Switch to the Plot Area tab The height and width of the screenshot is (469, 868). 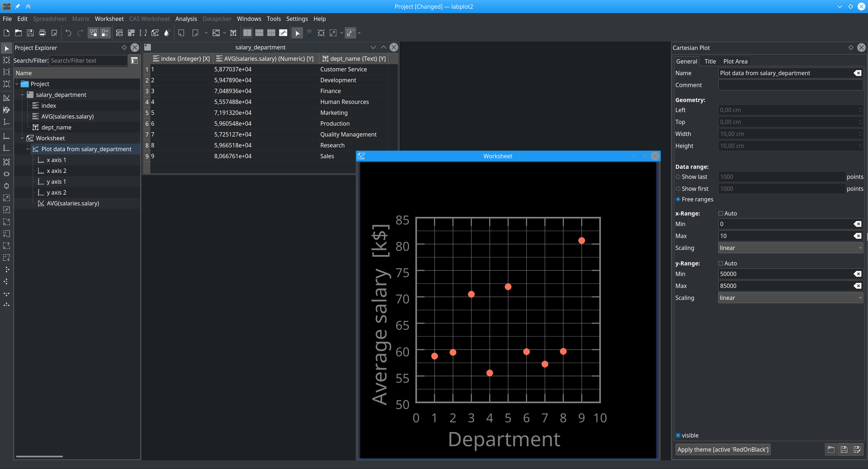click(735, 61)
